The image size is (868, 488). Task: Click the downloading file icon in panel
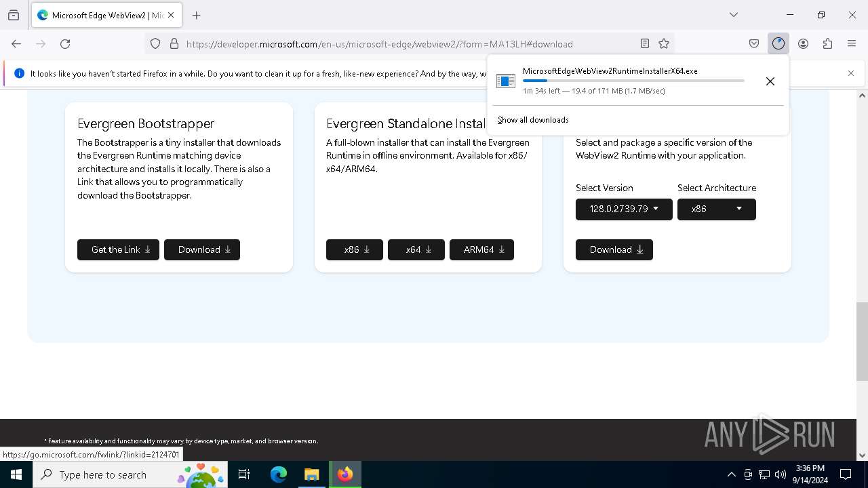pos(506,81)
